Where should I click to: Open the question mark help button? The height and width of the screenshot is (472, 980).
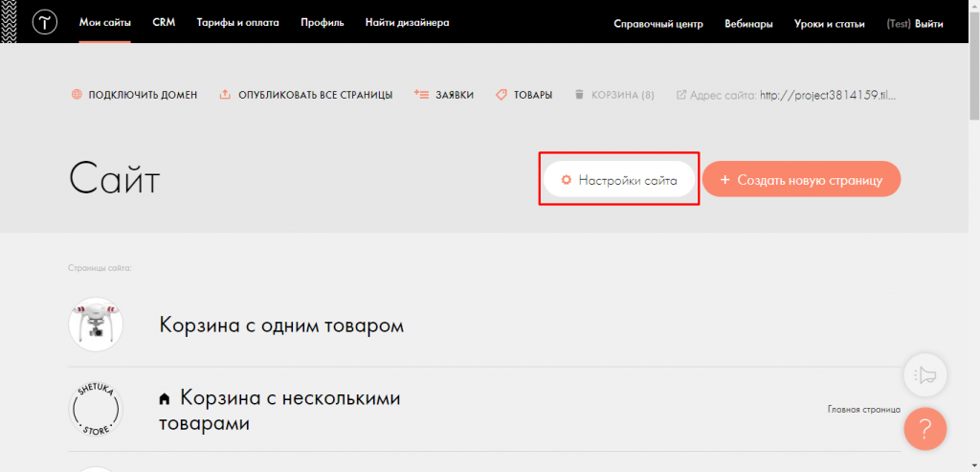[925, 429]
